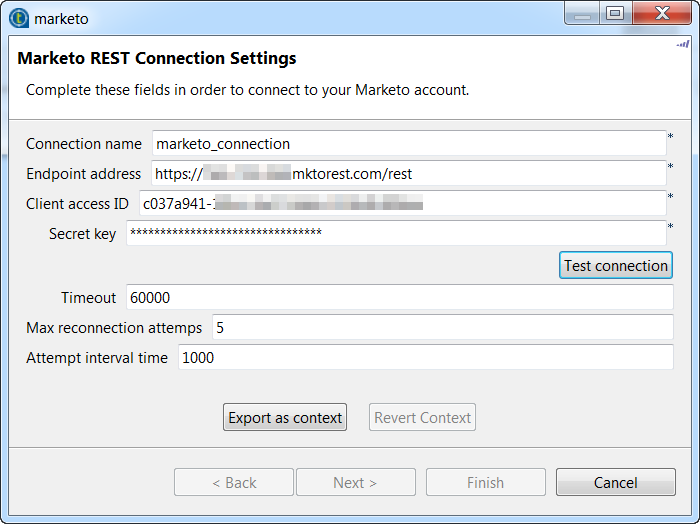This screenshot has width=700, height=524.
Task: Click the small banner icon at top right
Action: [x=683, y=44]
